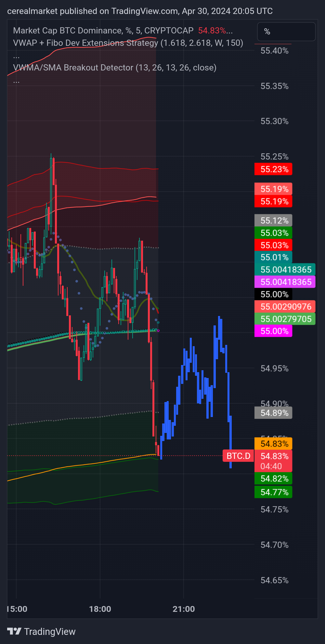The width and height of the screenshot is (325, 644).
Task: Click the magenta 55.00% price label
Action: 273,331
